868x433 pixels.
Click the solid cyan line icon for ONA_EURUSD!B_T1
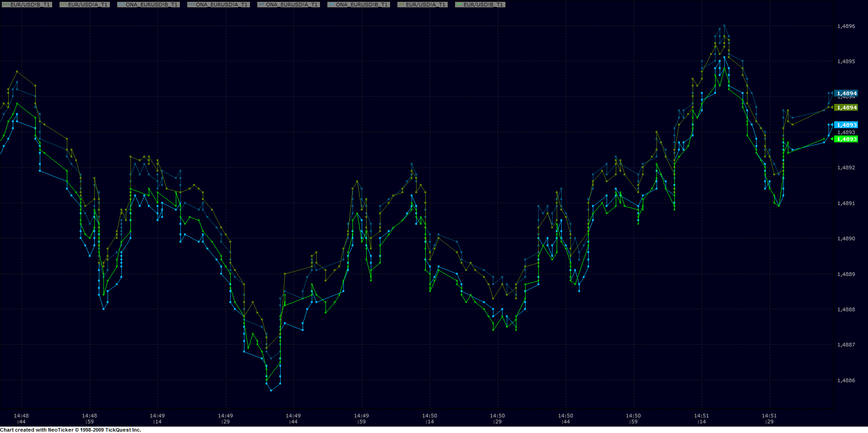331,5
